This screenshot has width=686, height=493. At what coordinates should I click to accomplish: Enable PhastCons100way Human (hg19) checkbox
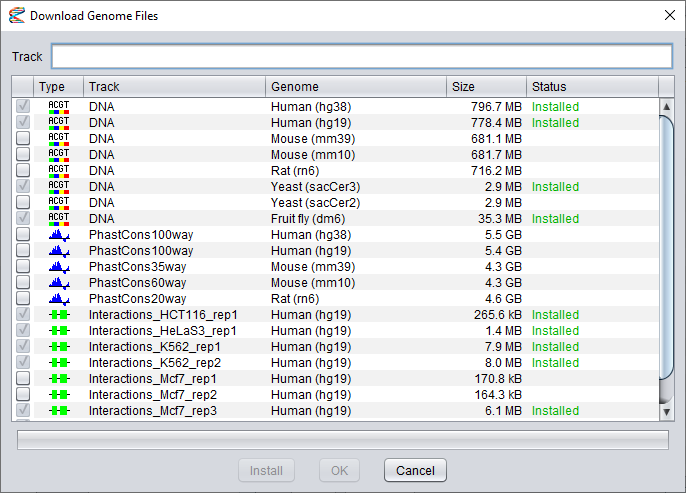(x=23, y=251)
